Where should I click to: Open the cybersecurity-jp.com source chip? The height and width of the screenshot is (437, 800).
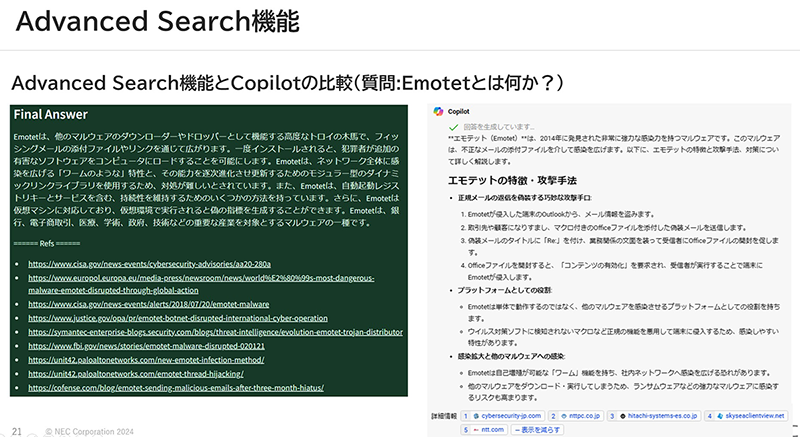503,416
